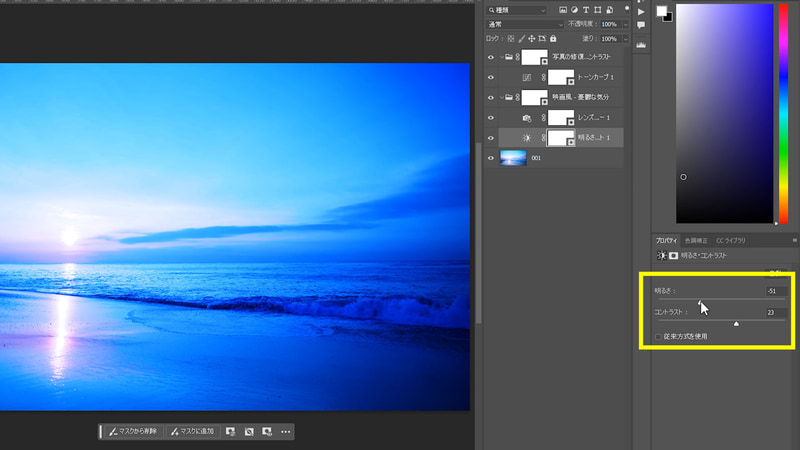Open the Comments panel speech bubble icon
This screenshot has width=800, height=450.
click(x=641, y=25)
